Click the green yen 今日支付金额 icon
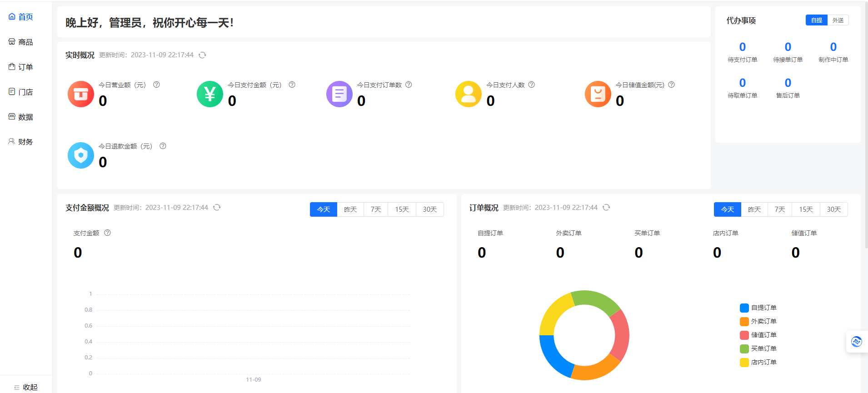This screenshot has width=868, height=393. point(210,94)
